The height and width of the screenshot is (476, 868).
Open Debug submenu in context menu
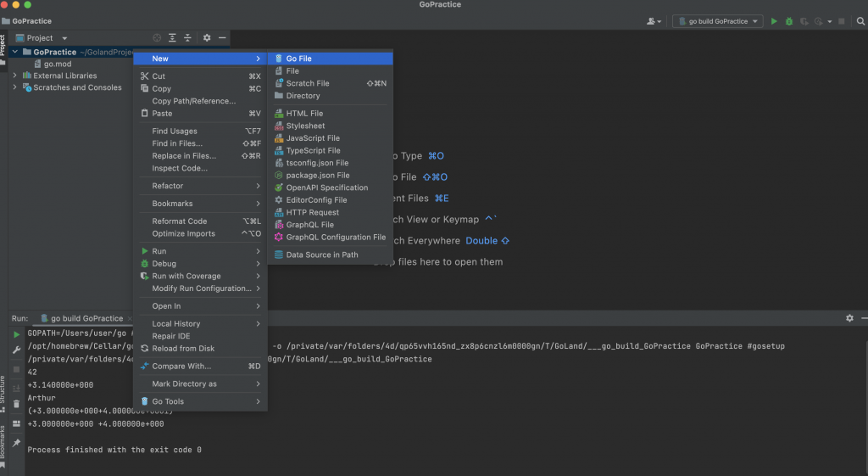pos(200,264)
